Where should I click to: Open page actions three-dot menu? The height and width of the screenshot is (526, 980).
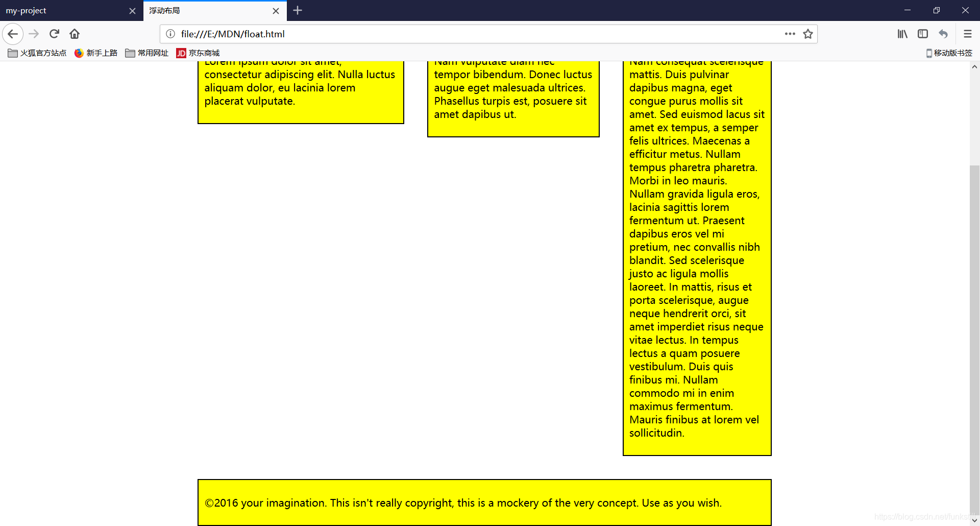coord(790,34)
